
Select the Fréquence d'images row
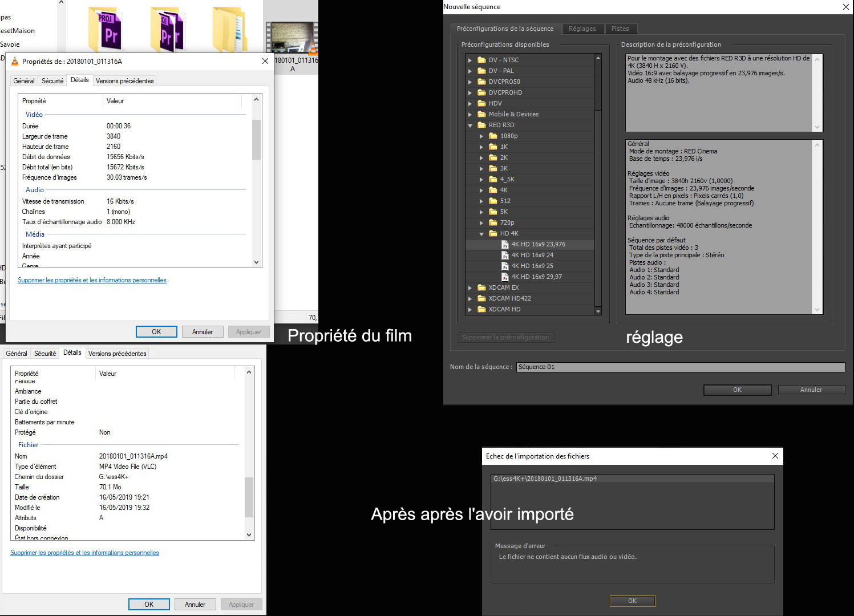(x=134, y=177)
